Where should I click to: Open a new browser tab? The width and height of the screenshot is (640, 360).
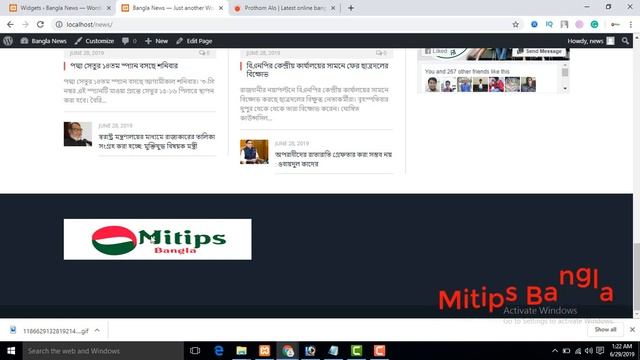351,8
